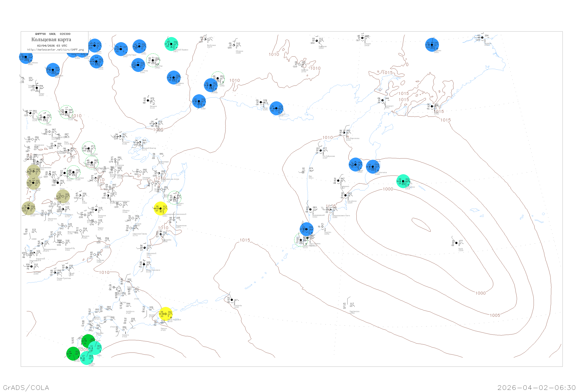Click the yellow Южно-Курильск station marker

tap(165, 314)
